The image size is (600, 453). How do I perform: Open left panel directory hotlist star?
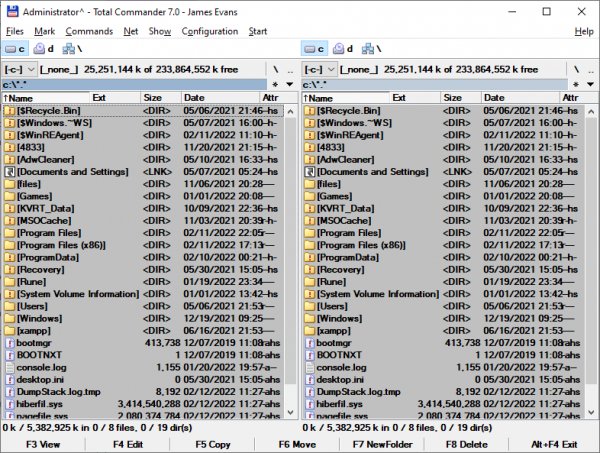pyautogui.click(x=275, y=85)
